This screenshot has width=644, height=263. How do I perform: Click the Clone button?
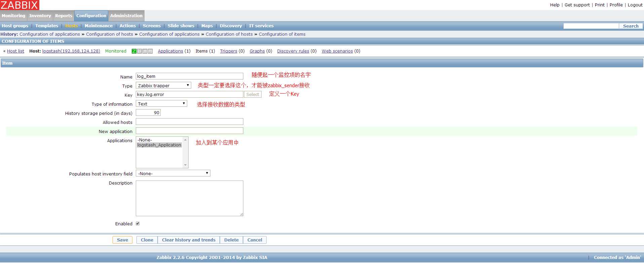[147, 240]
